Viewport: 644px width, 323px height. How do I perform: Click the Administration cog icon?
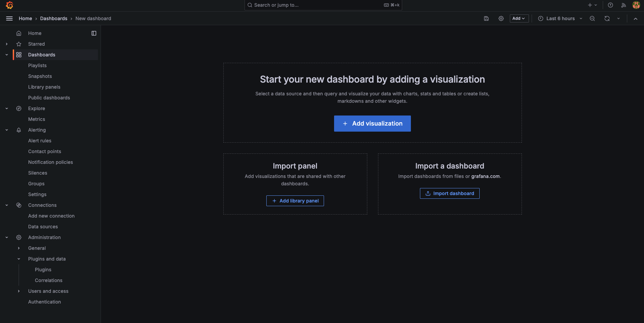pos(19,237)
